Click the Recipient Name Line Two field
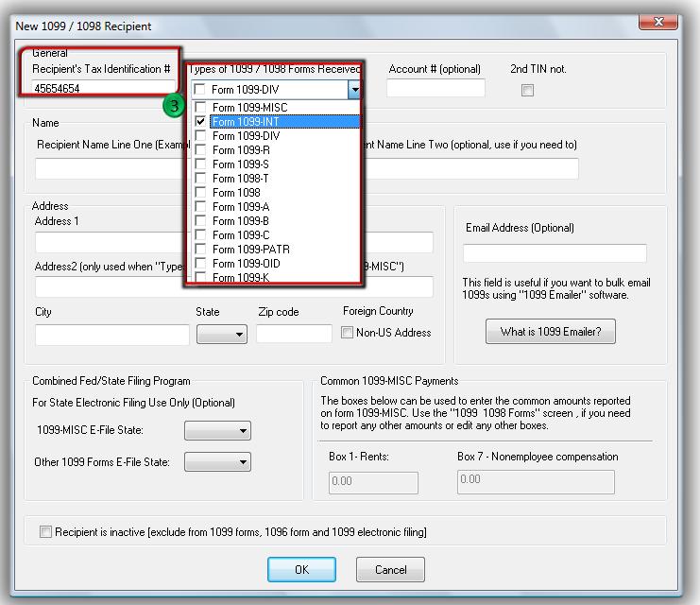Image resolution: width=700 pixels, height=605 pixels. pos(471,168)
